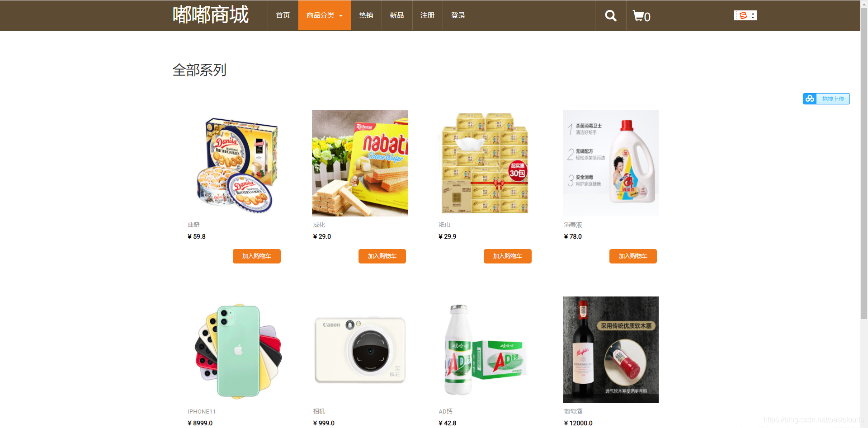This screenshot has width=868, height=428.
Task: Click the 嘟嘟商城 site logo
Action: coord(211,15)
